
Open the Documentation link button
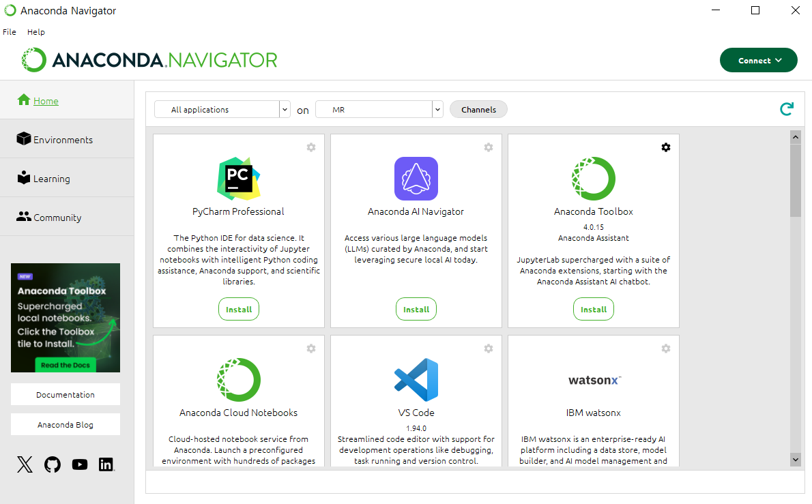click(x=66, y=394)
